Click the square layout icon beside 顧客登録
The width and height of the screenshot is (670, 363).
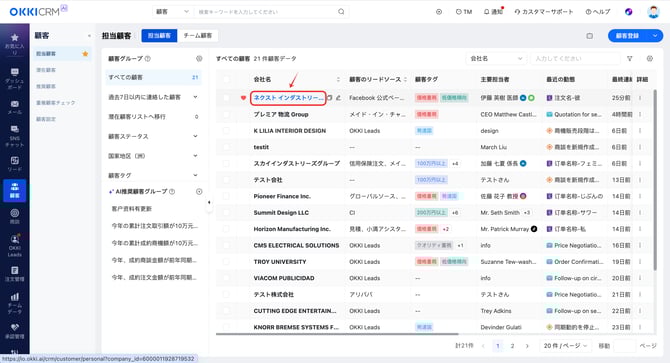pyautogui.click(x=590, y=36)
